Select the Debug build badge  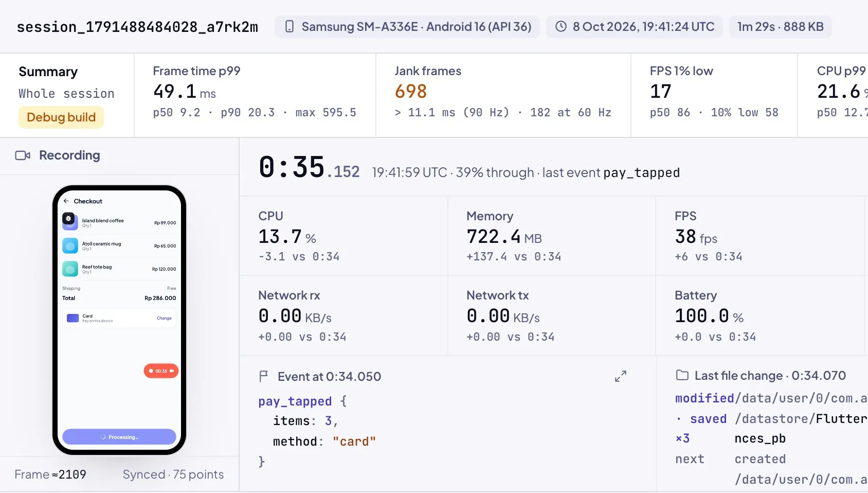61,117
